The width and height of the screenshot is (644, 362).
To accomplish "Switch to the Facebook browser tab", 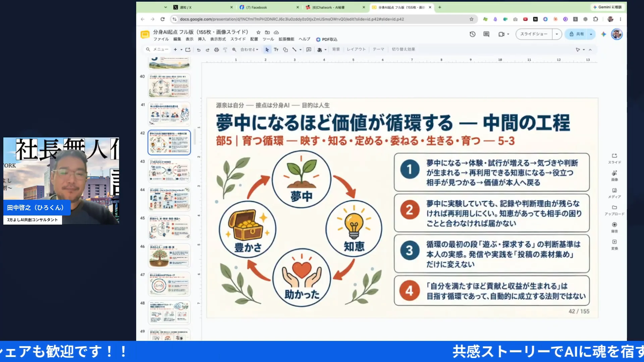I will tap(268, 7).
